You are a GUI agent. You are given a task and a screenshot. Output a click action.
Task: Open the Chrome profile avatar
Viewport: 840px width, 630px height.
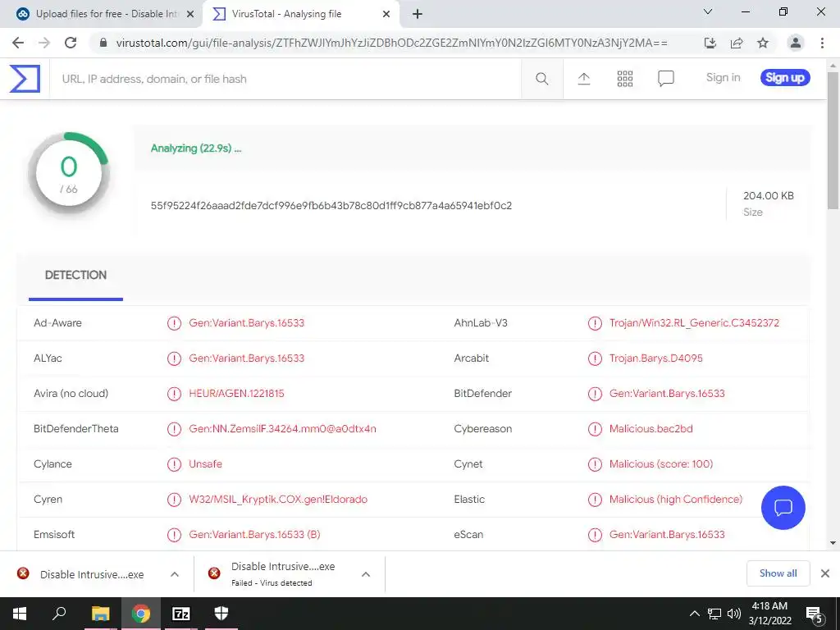tap(796, 43)
